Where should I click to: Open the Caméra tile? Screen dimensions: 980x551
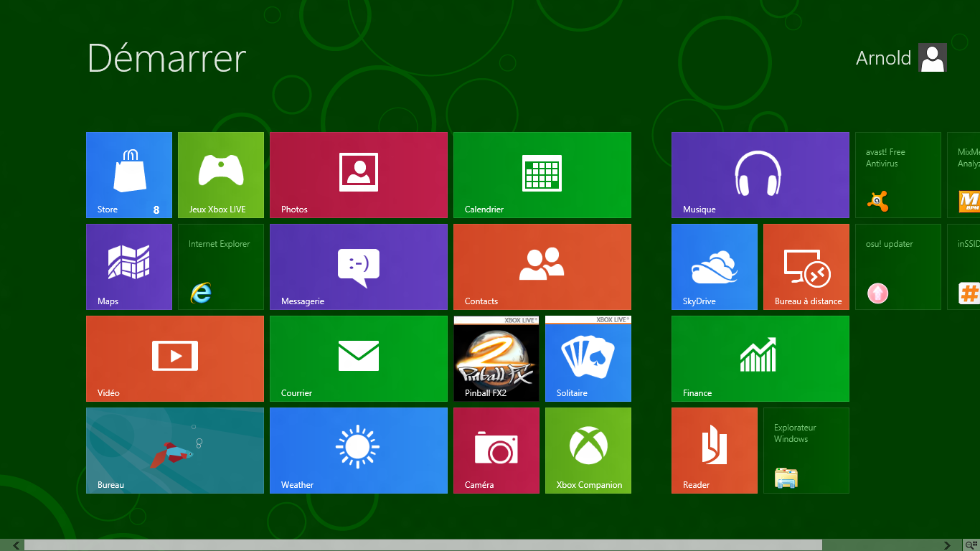coord(496,451)
